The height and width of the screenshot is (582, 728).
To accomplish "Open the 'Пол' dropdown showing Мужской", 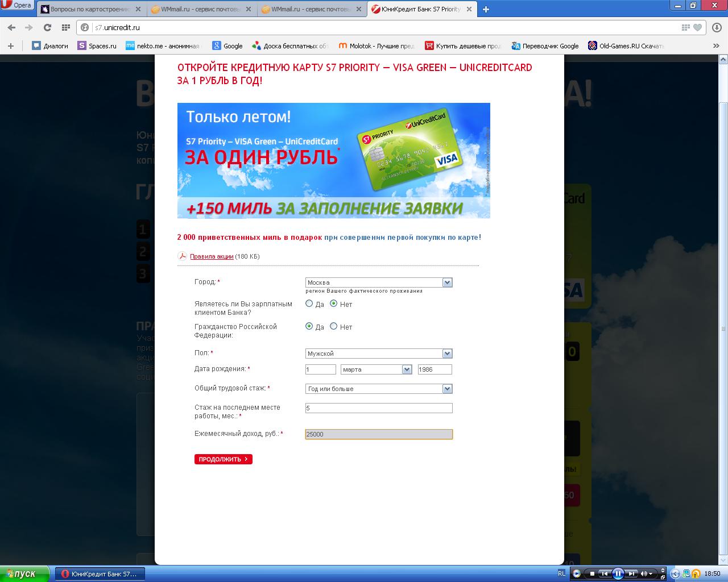I will pos(379,354).
